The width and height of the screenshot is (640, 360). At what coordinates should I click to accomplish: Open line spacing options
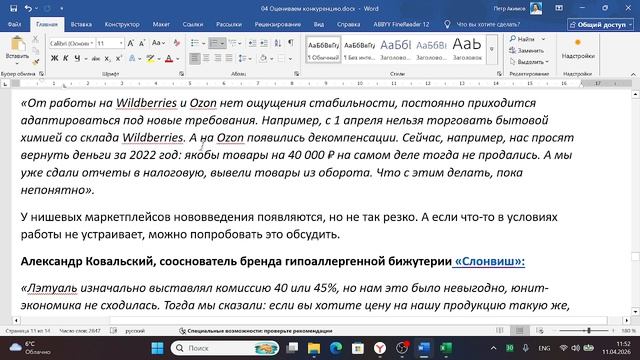pos(244,59)
